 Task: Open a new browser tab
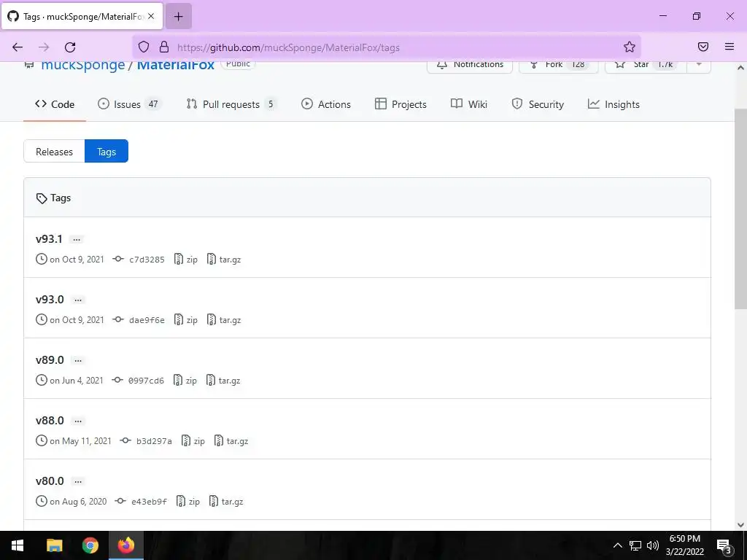point(179,17)
